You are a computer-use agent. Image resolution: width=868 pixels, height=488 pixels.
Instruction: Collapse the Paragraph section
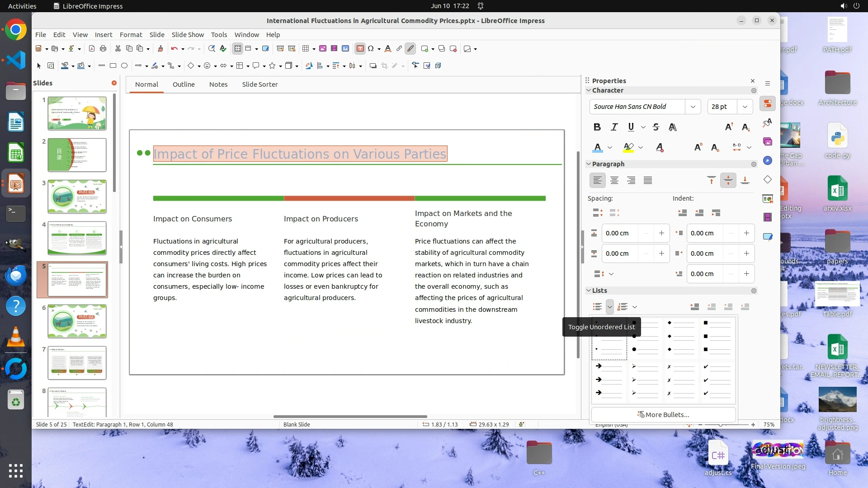point(589,164)
